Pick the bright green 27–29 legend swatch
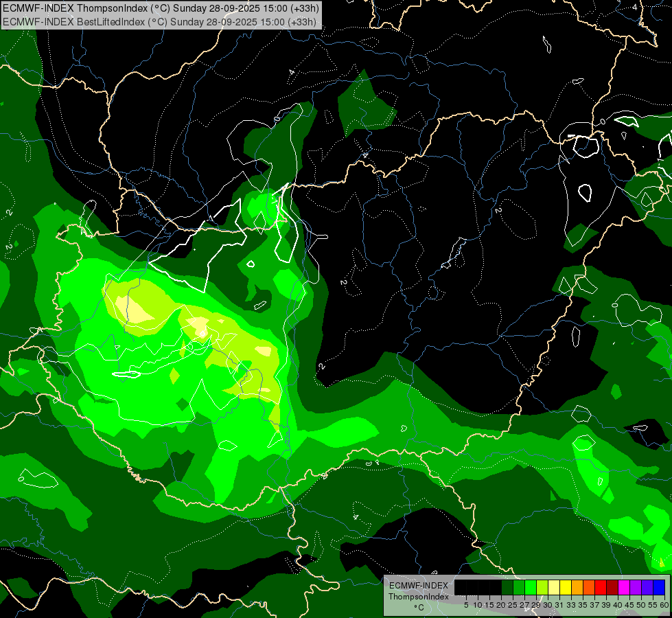This screenshot has width=672, height=618. pyautogui.click(x=531, y=587)
